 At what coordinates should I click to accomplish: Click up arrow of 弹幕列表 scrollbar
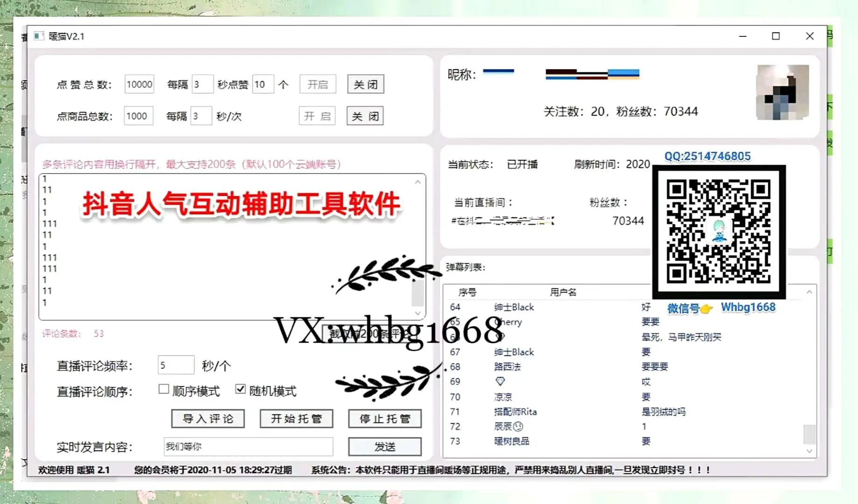(809, 292)
